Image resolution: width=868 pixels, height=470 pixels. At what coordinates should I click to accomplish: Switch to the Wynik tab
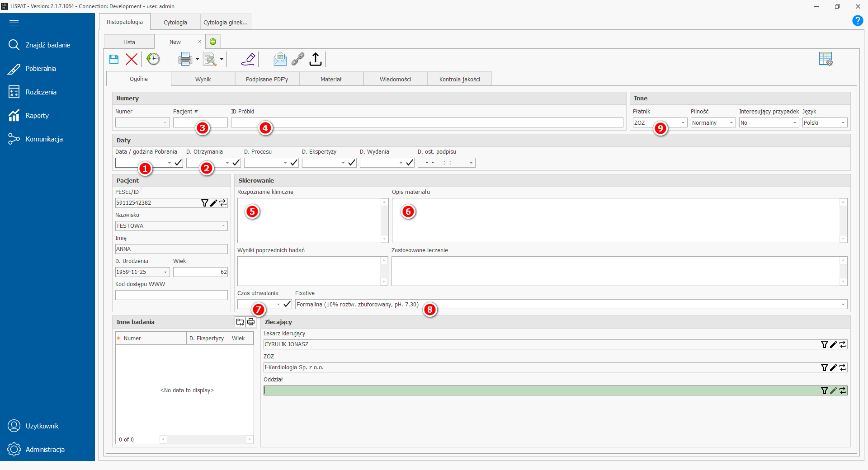[x=203, y=79]
